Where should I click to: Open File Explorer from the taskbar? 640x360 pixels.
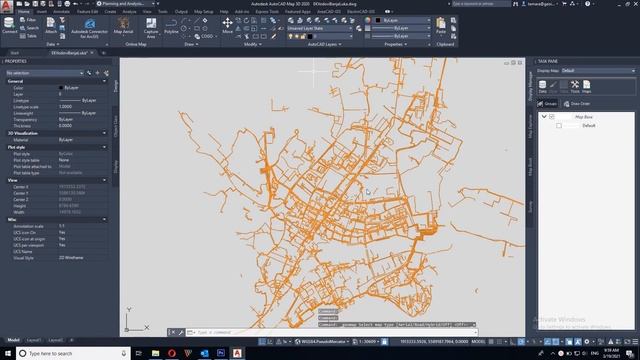156,353
